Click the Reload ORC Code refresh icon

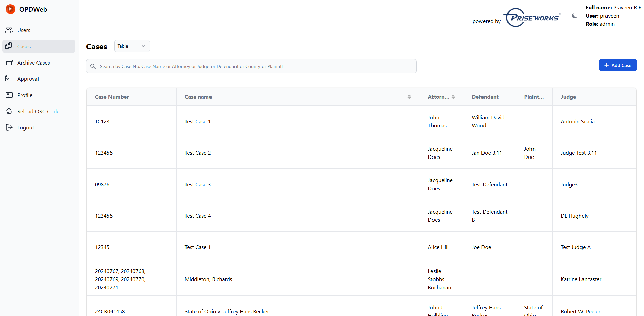pyautogui.click(x=9, y=111)
